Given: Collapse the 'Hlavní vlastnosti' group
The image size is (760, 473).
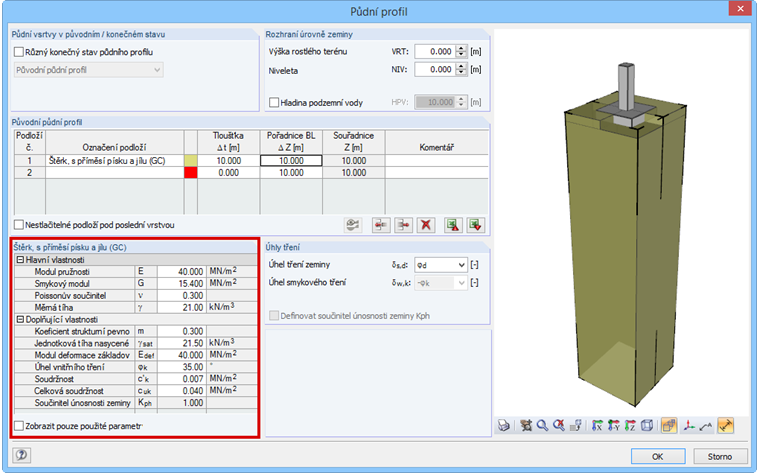Looking at the screenshot, I should click(x=18, y=259).
